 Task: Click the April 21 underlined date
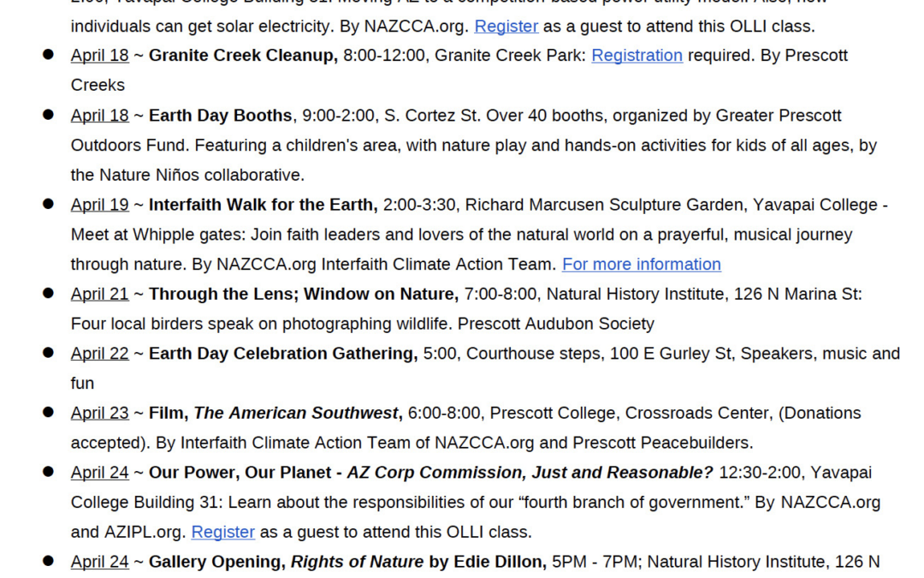[99, 295]
